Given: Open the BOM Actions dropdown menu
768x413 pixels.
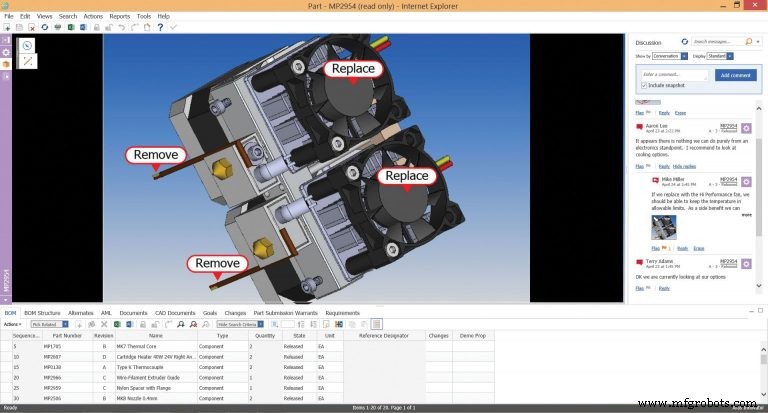Looking at the screenshot, I should [12, 324].
